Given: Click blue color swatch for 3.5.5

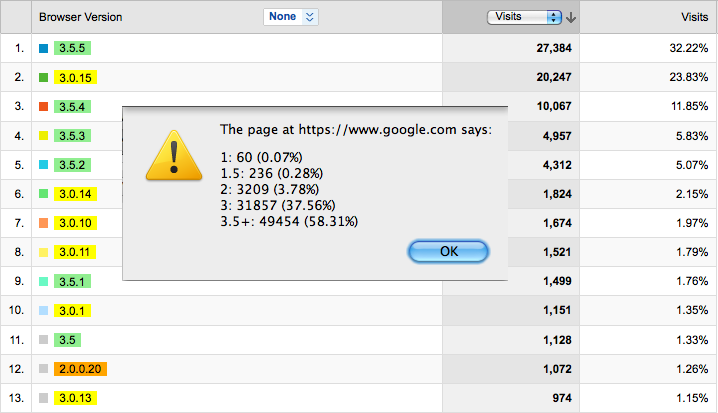Looking at the screenshot, I should pos(44,48).
